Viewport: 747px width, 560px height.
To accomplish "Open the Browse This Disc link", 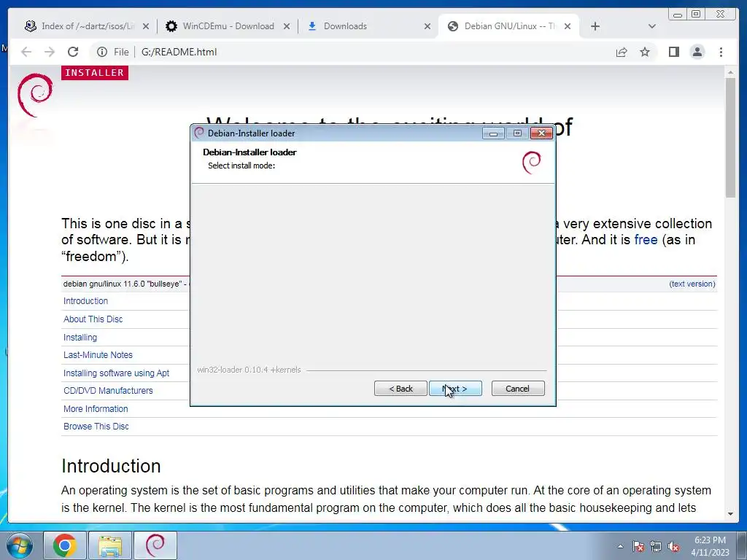I will click(x=96, y=426).
